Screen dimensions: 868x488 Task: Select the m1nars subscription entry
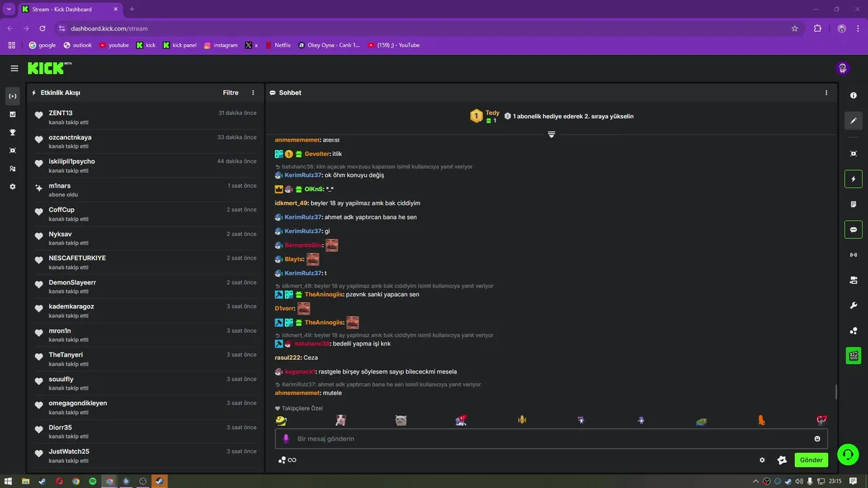pyautogui.click(x=145, y=190)
